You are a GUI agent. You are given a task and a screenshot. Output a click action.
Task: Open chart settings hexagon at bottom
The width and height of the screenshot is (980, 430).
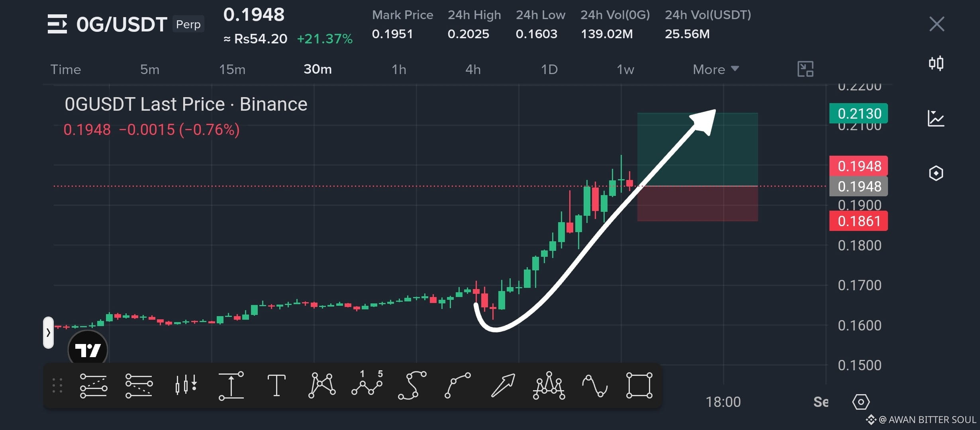point(860,402)
